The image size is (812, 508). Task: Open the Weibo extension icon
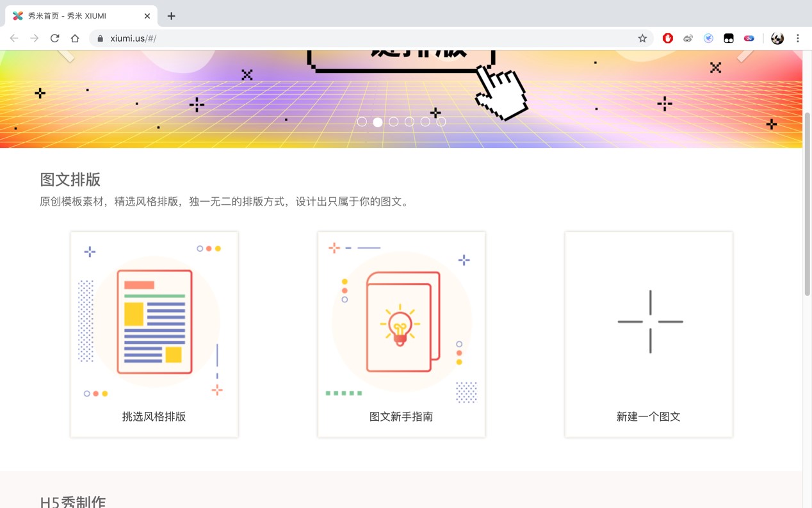tap(688, 38)
